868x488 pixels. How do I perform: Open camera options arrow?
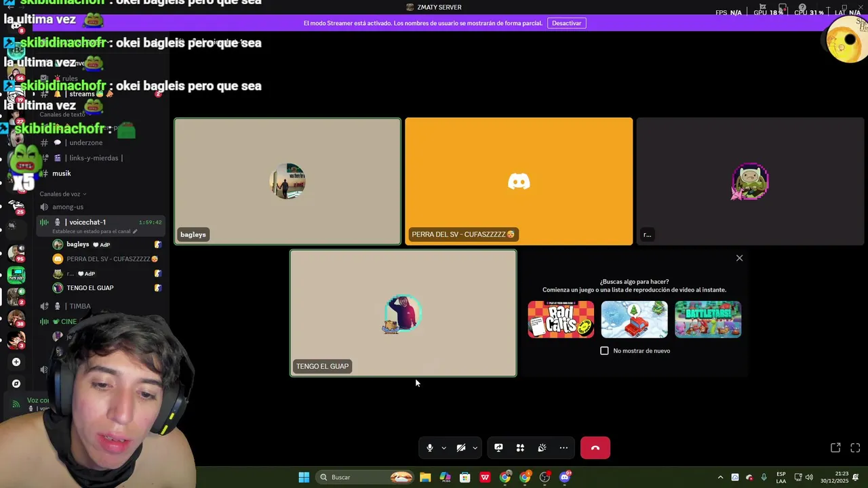point(475,448)
